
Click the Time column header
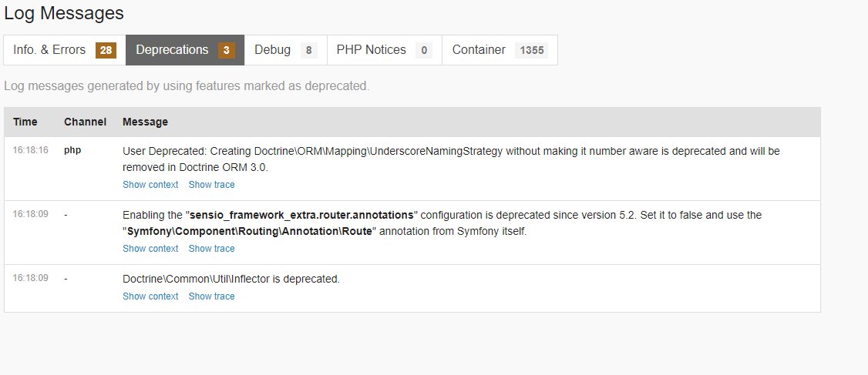point(25,122)
